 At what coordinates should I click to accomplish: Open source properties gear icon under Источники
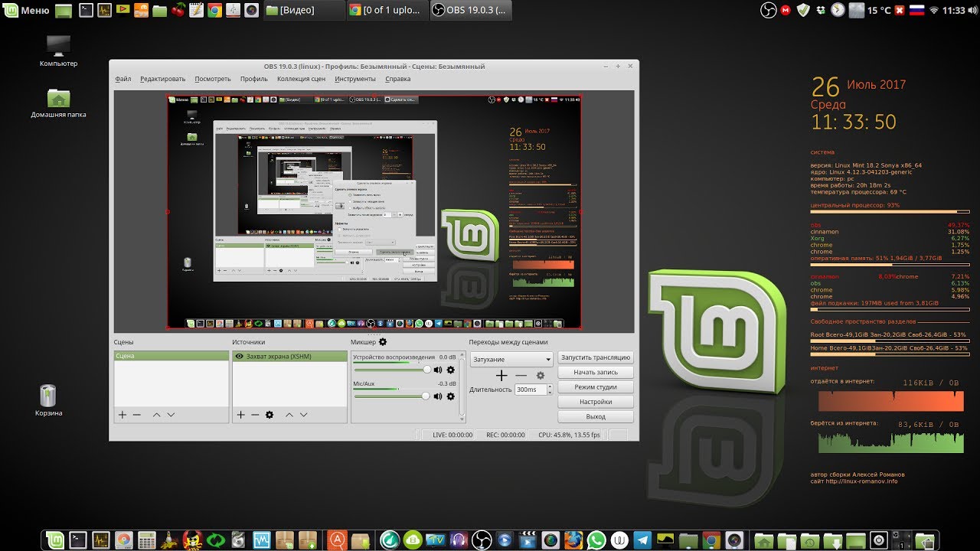(269, 414)
